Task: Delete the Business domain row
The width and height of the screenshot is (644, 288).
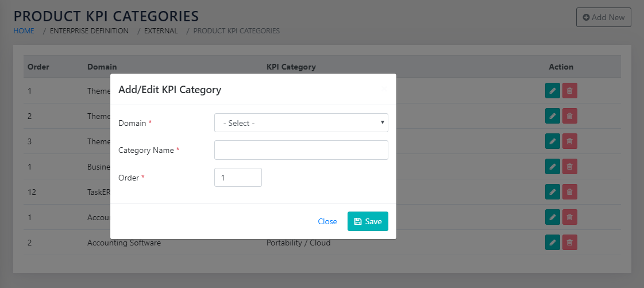Action: pyautogui.click(x=569, y=167)
